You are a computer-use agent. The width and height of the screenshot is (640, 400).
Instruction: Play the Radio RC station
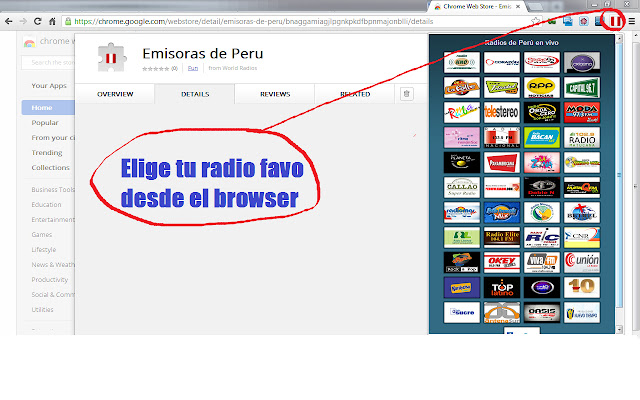542,238
